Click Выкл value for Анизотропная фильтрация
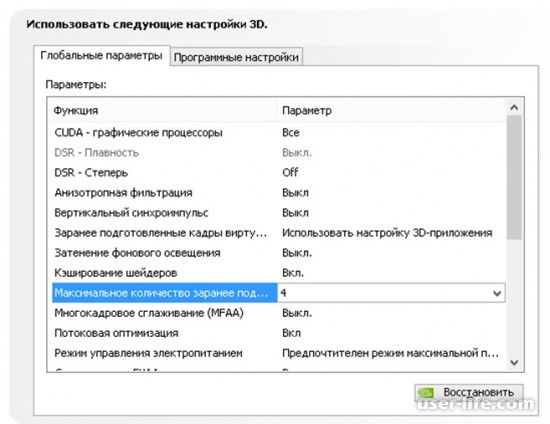The width and height of the screenshot is (550, 424). click(x=295, y=193)
